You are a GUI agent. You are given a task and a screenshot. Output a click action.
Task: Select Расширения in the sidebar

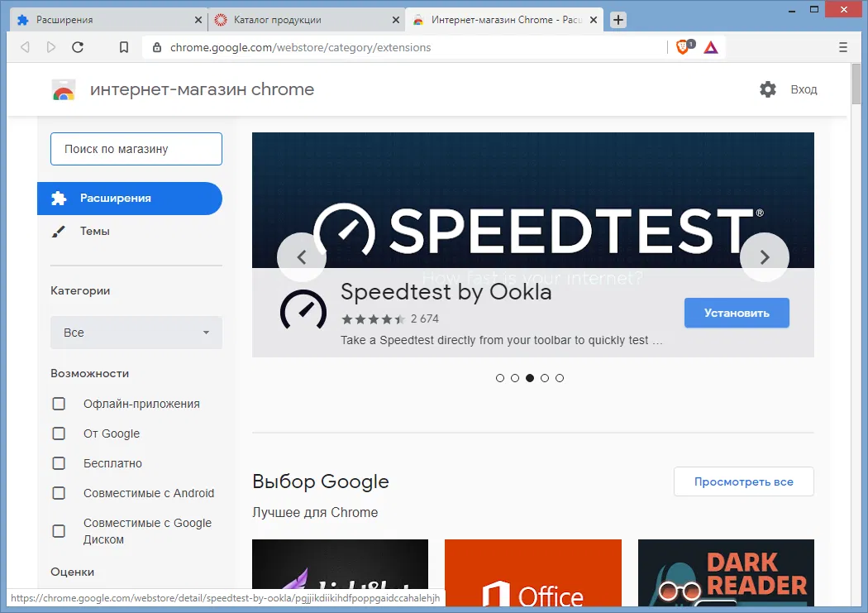click(130, 199)
